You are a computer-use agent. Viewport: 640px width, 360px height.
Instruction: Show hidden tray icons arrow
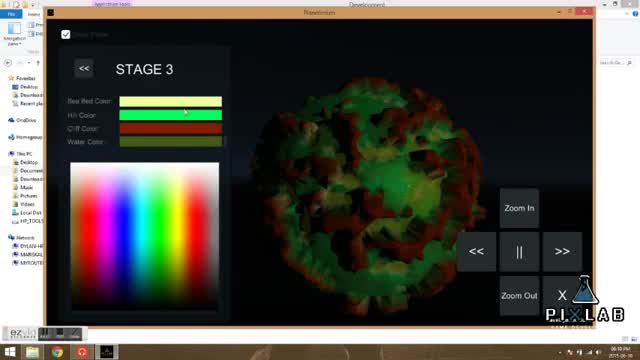point(560,352)
